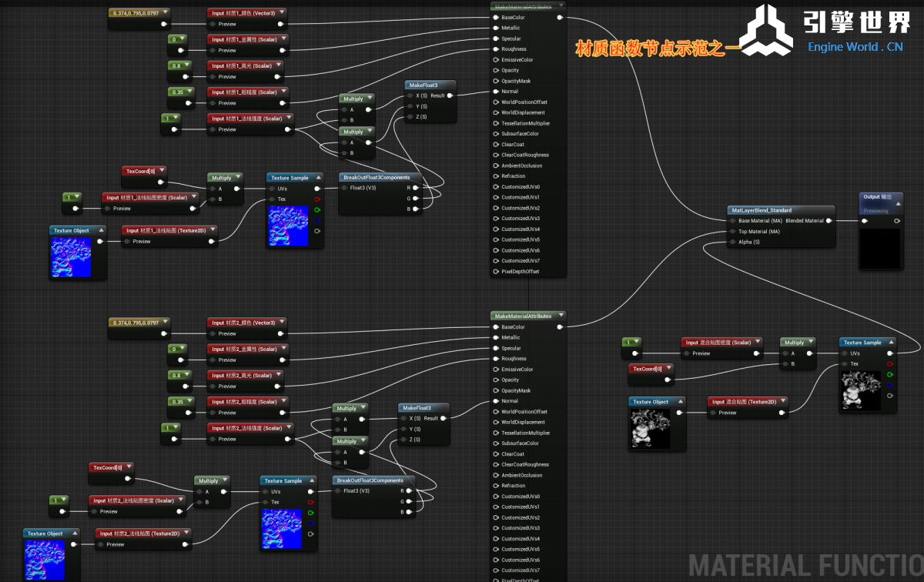Collapse the Input 材质1_颜色 (Vector3) node arrow
The height and width of the screenshot is (582, 924).
281,13
